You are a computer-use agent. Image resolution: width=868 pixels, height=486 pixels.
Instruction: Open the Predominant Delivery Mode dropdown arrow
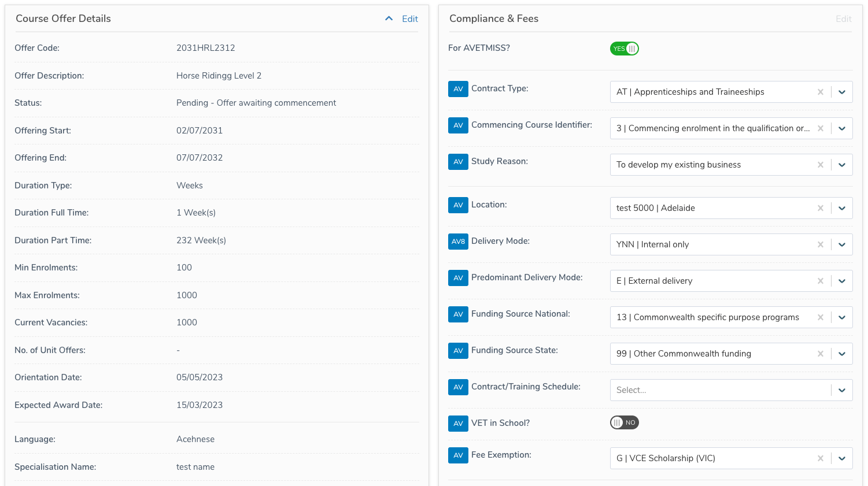pos(842,281)
